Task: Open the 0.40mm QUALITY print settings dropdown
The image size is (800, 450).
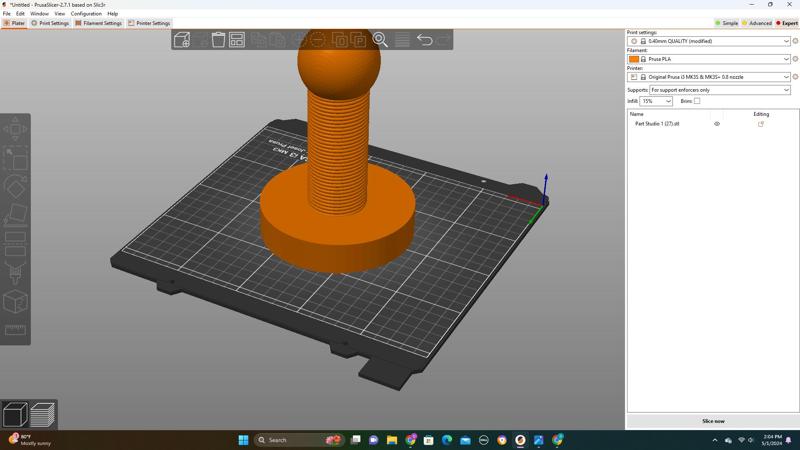Action: pos(708,41)
